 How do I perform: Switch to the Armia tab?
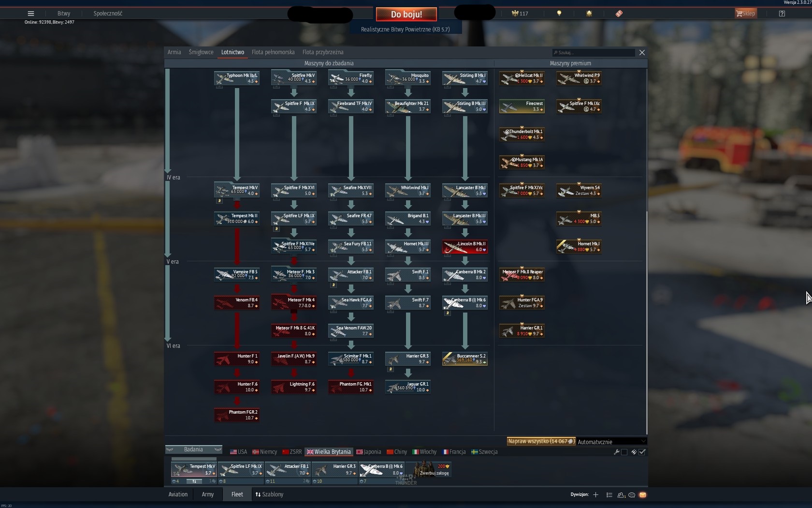(x=174, y=52)
